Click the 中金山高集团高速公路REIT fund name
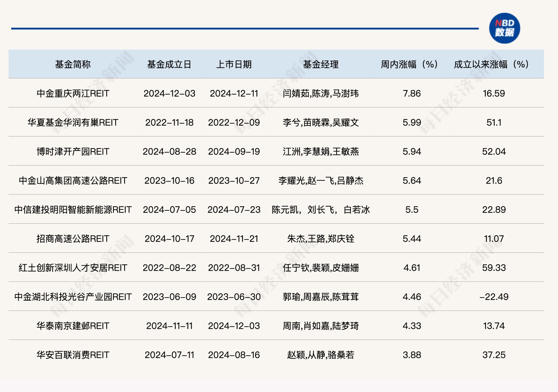 [x=73, y=181]
